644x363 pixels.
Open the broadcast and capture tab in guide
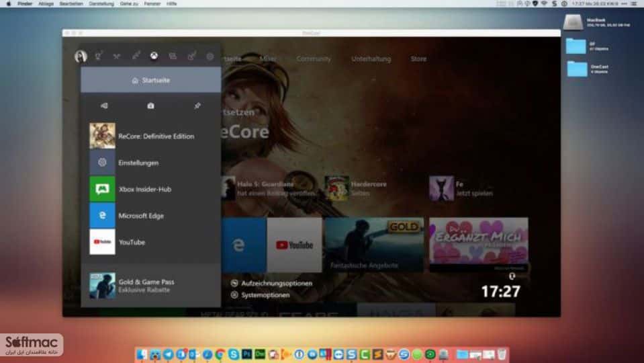click(191, 56)
